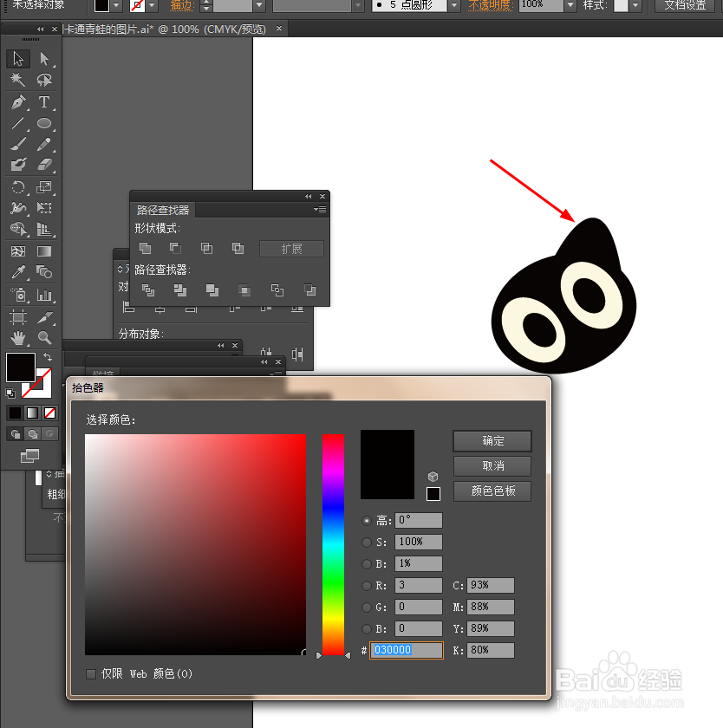The image size is (723, 728).
Task: Activate the Zoom magnifier tool
Action: 44,337
